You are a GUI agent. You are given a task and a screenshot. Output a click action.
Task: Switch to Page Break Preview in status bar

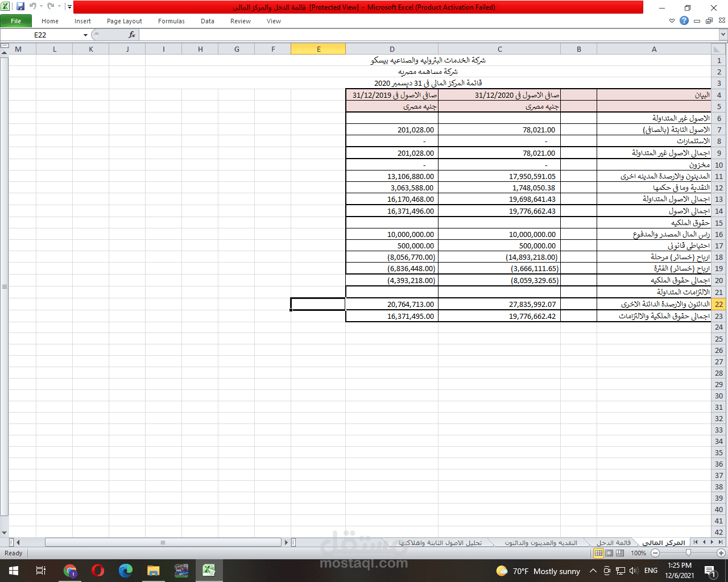[x=620, y=553]
